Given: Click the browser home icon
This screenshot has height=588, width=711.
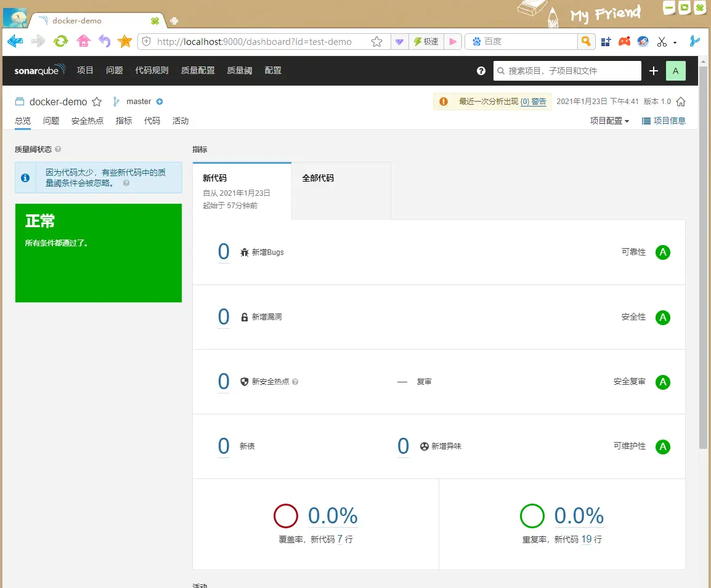Looking at the screenshot, I should click(83, 41).
